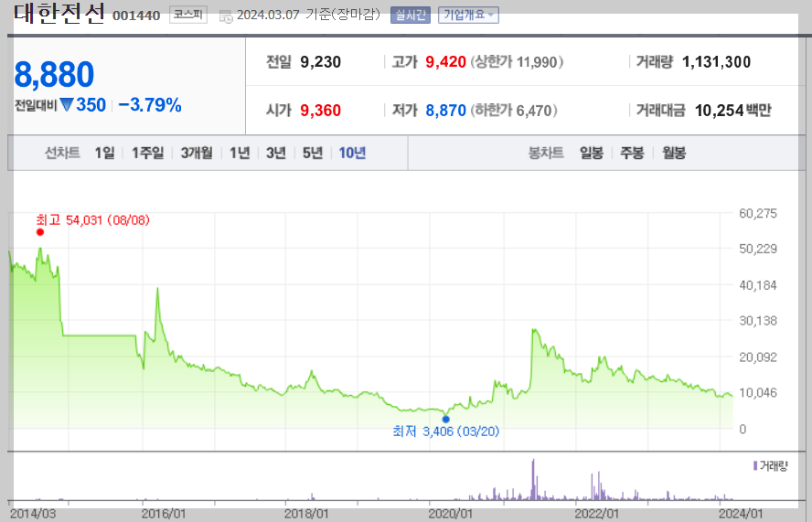Click the calendar clock icon beside the date

[226, 16]
